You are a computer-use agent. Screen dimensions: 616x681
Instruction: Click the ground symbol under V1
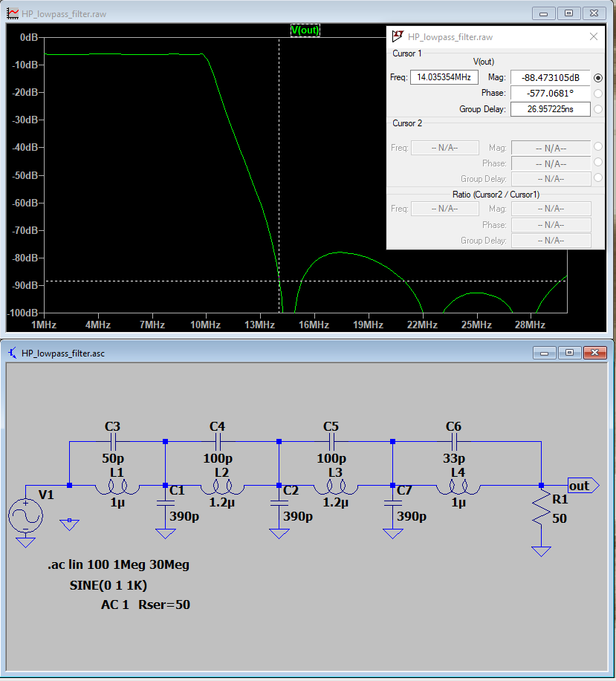[x=25, y=542]
